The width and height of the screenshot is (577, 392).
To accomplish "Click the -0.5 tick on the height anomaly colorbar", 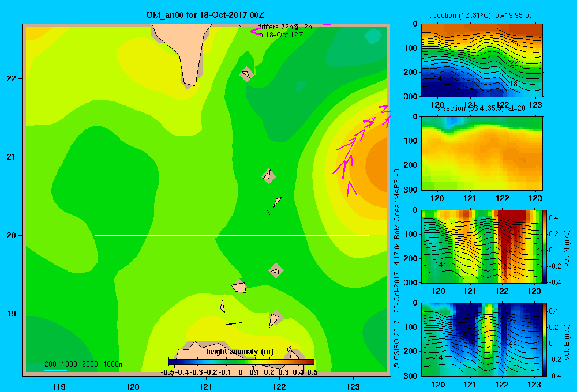I will coord(167,372).
